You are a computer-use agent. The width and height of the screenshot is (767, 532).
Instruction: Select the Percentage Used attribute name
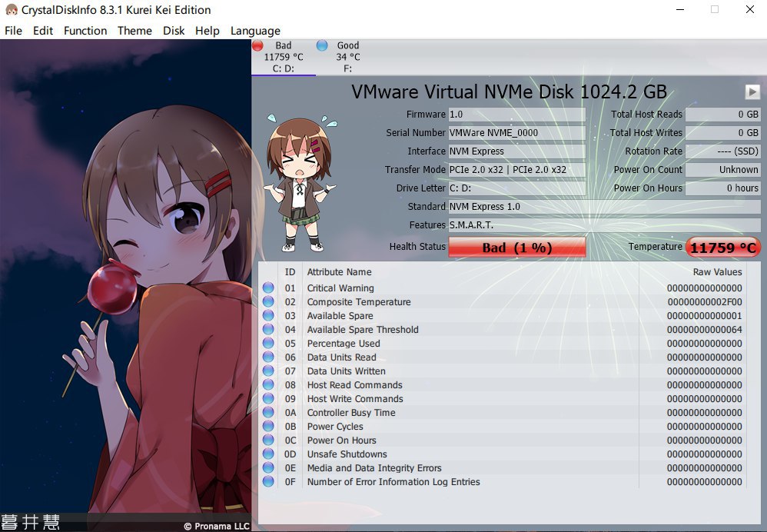tap(344, 344)
